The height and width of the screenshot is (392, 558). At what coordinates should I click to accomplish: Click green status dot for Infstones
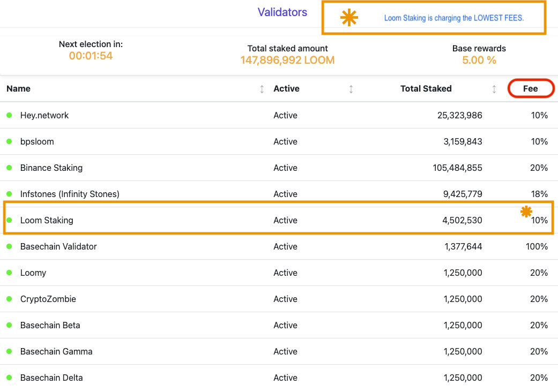click(9, 194)
